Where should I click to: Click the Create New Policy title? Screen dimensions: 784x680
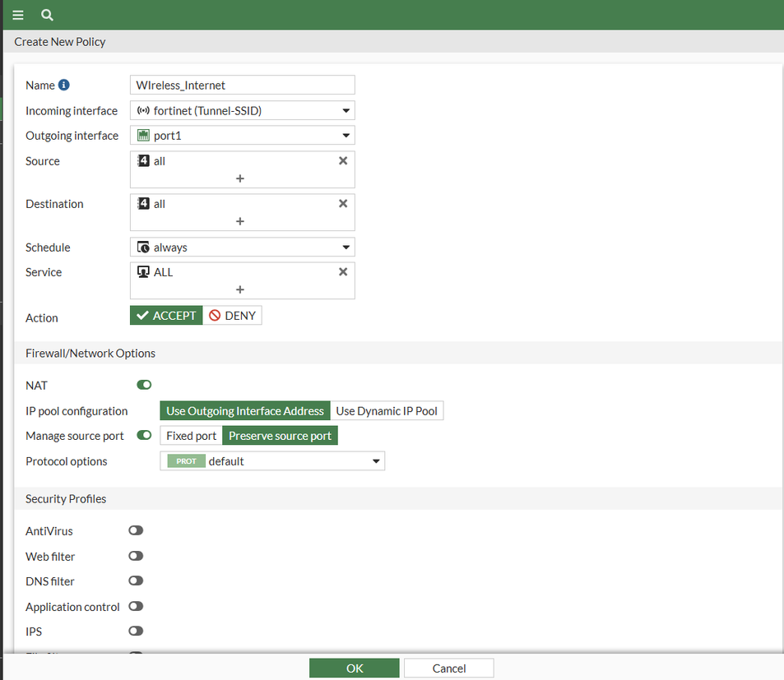tap(59, 42)
